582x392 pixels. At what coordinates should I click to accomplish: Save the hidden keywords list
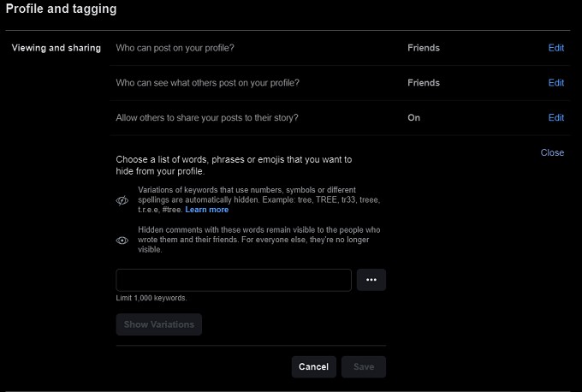(364, 367)
